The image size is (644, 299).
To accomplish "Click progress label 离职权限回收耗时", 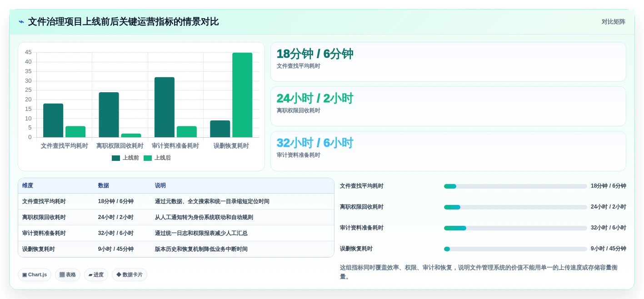I will (x=362, y=207).
